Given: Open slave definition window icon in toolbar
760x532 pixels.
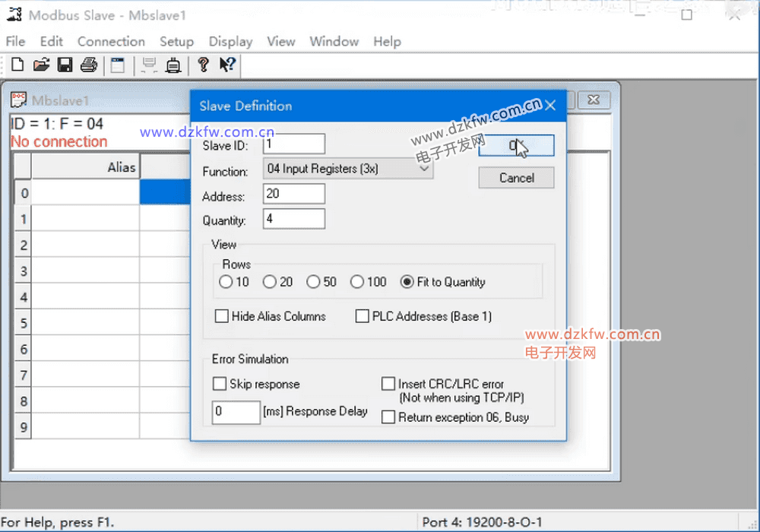Looking at the screenshot, I should 117,65.
